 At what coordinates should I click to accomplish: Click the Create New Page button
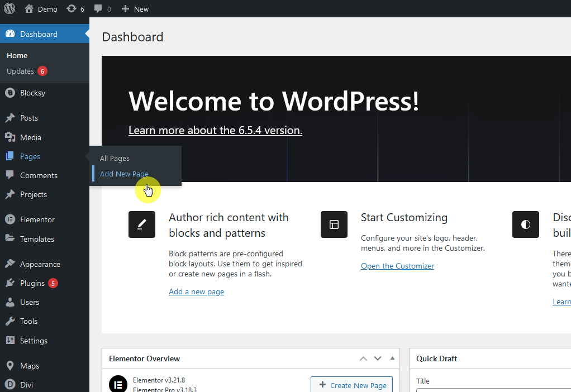[352, 384]
